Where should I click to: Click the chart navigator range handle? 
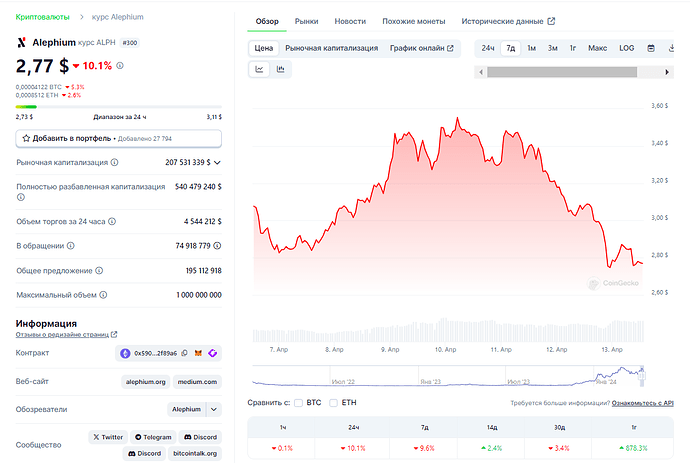pyautogui.click(x=642, y=376)
